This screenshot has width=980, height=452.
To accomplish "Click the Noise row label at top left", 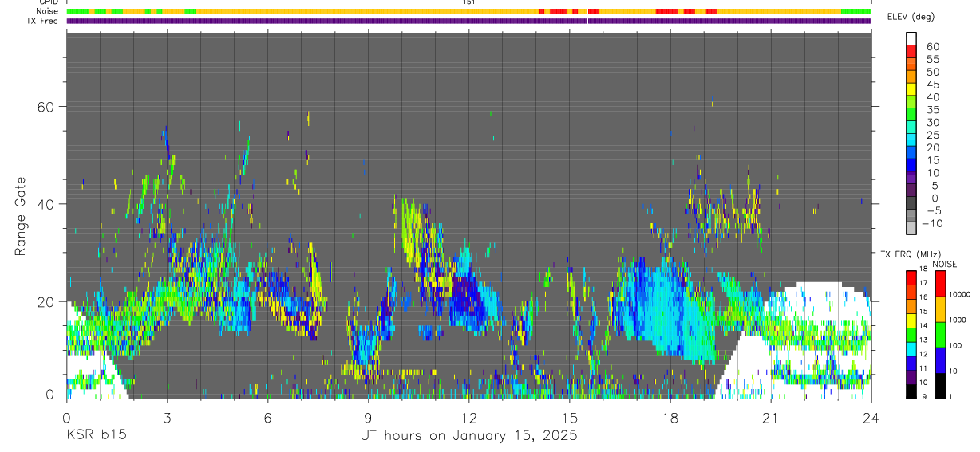I will 49,11.
